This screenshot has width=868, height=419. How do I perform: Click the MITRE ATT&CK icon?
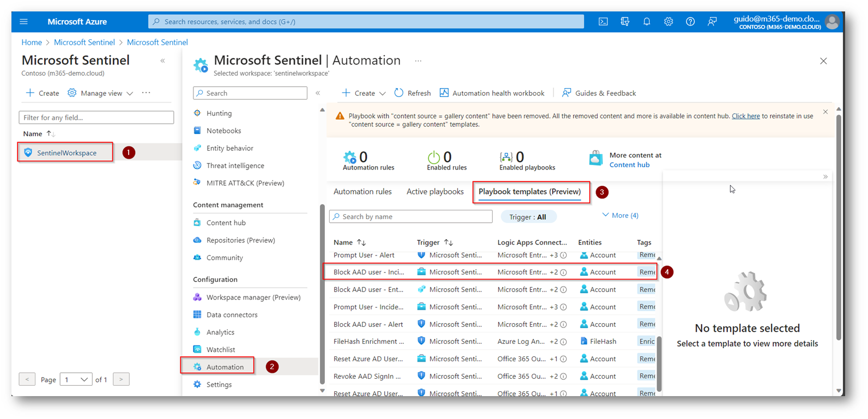[x=197, y=183]
